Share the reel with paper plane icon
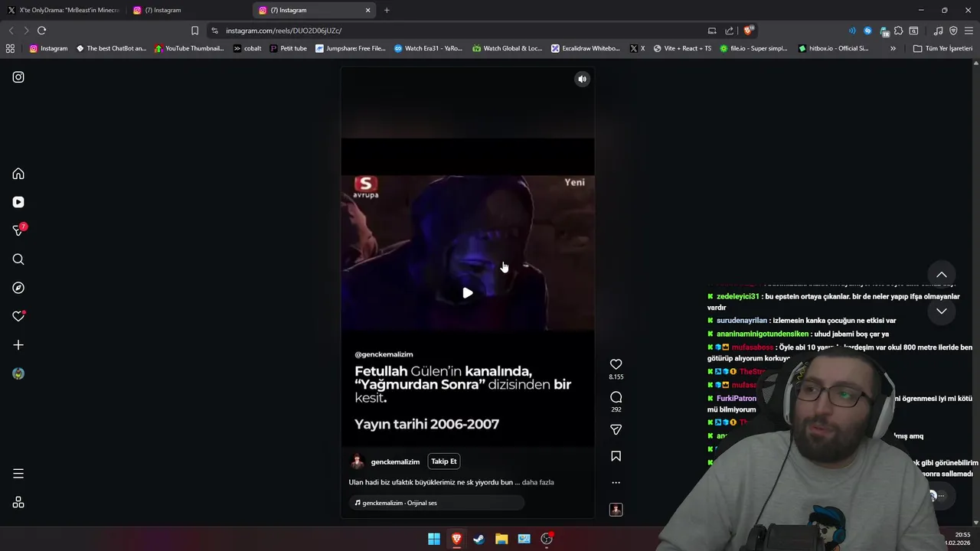 pos(616,429)
